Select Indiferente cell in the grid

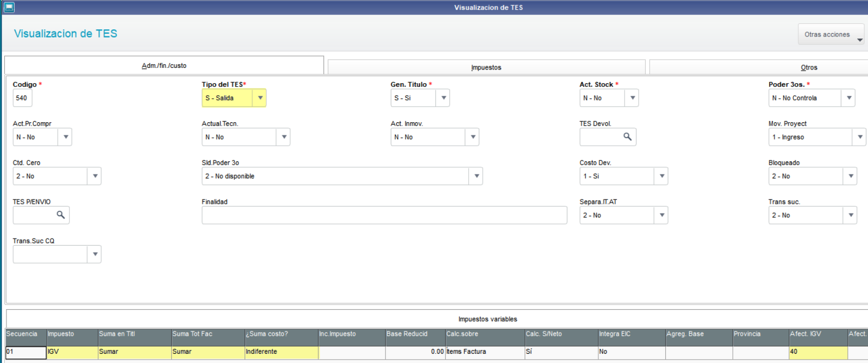coord(281,352)
